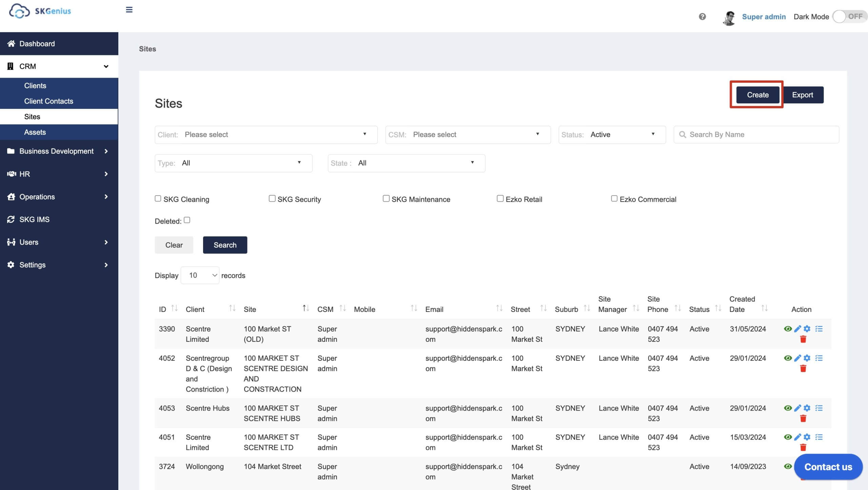Open the Client filter dropdown
This screenshot has width=868, height=490.
coord(266,135)
